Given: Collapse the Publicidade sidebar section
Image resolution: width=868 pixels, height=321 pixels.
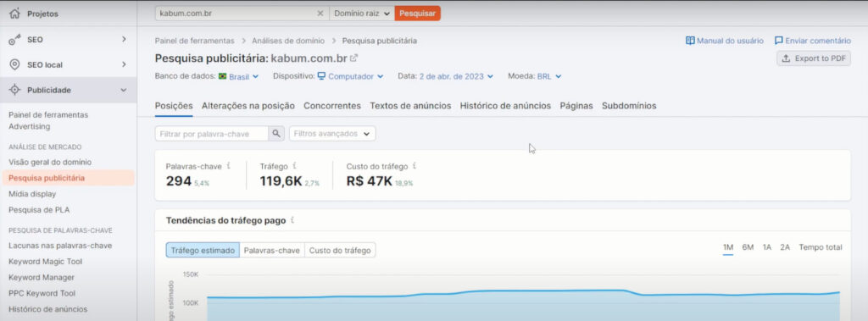Looking at the screenshot, I should (x=124, y=90).
